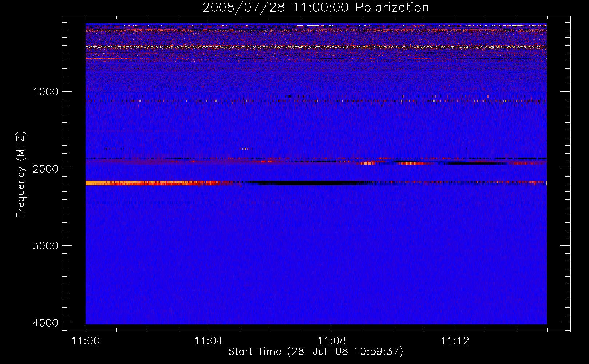This screenshot has width=589, height=364.
Task: Click the 'Start Time (28-Jul-08 10:59:37)' label
Action: click(x=316, y=352)
